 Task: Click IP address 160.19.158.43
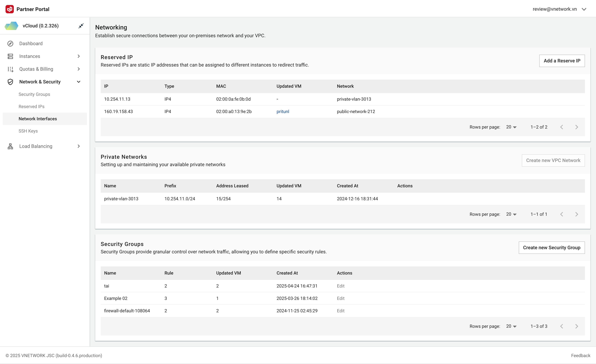[x=118, y=112]
